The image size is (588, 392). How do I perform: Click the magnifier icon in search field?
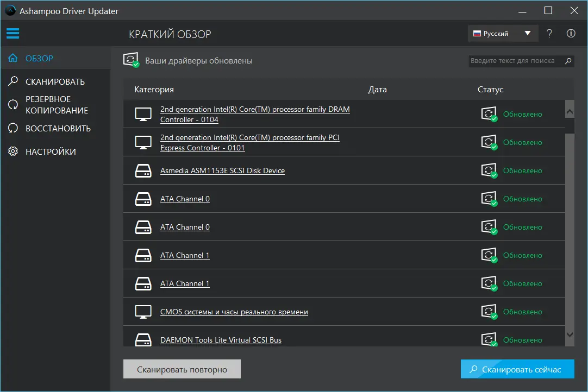click(568, 61)
